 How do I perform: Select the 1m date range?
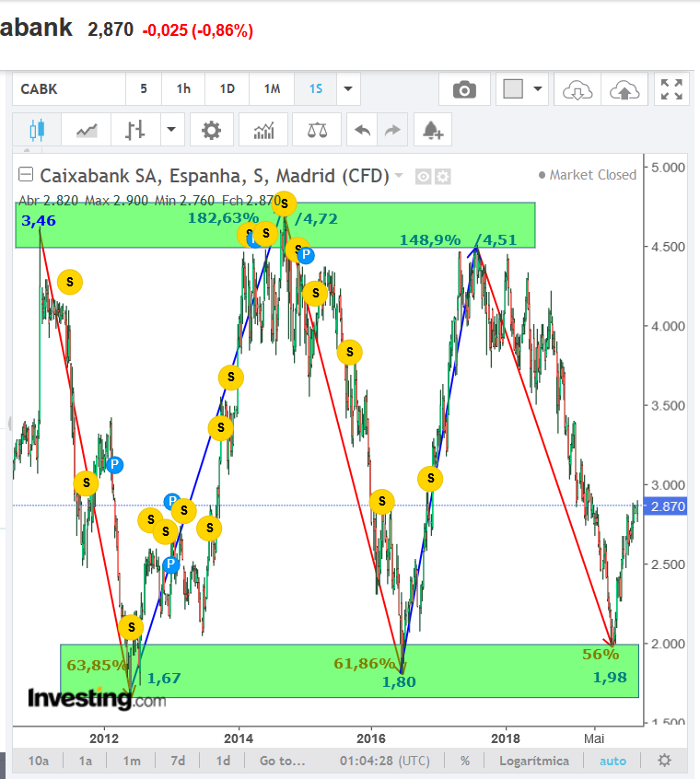tap(132, 761)
